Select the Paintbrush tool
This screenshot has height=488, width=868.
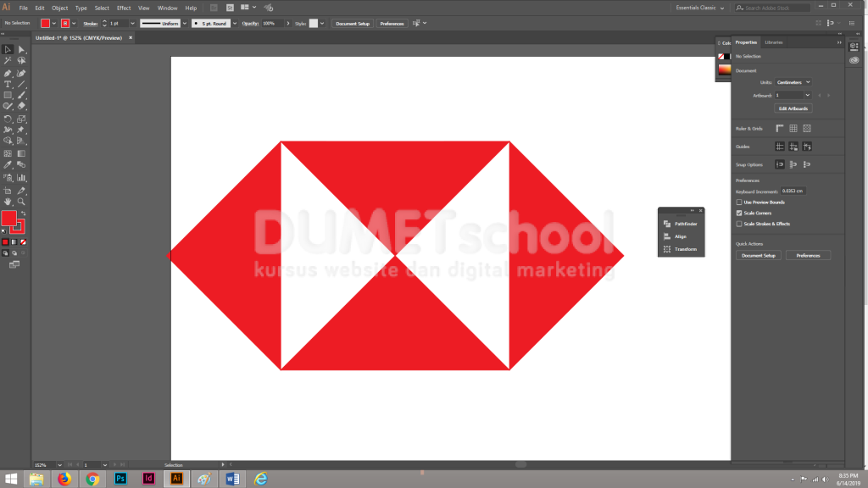[x=21, y=95]
